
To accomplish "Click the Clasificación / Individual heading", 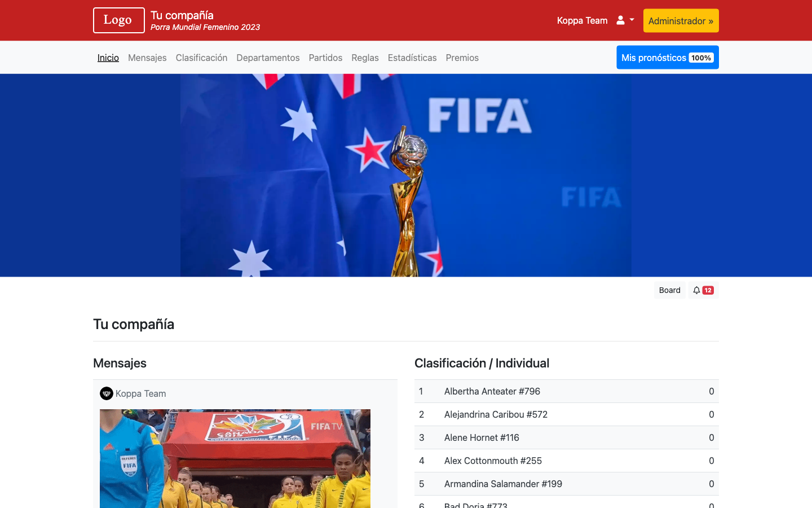I will [482, 363].
